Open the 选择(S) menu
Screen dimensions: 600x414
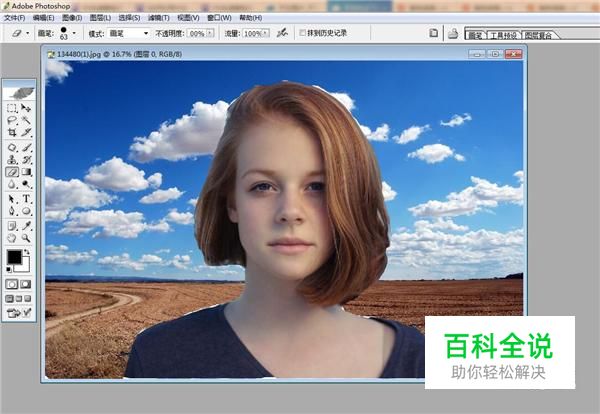(129, 18)
